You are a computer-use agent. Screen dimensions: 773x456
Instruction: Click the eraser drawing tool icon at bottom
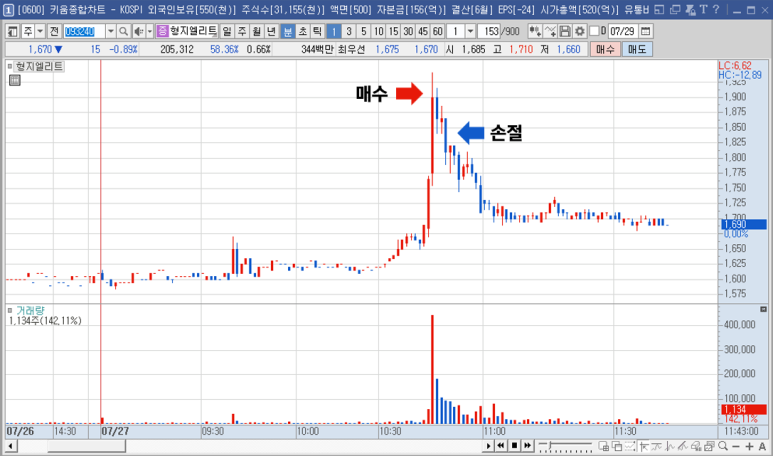[x=696, y=446]
